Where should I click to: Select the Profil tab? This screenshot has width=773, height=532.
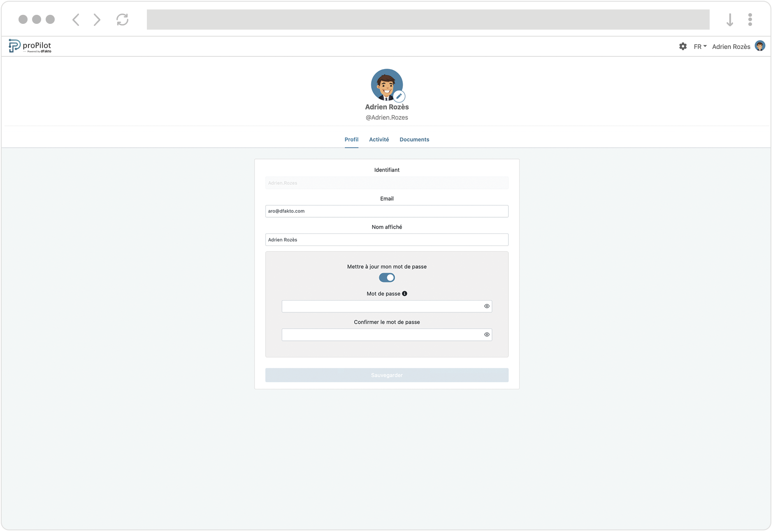351,139
